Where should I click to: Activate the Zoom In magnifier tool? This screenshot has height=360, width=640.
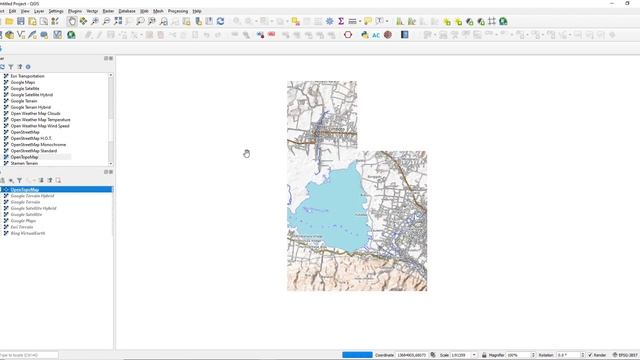(95, 21)
